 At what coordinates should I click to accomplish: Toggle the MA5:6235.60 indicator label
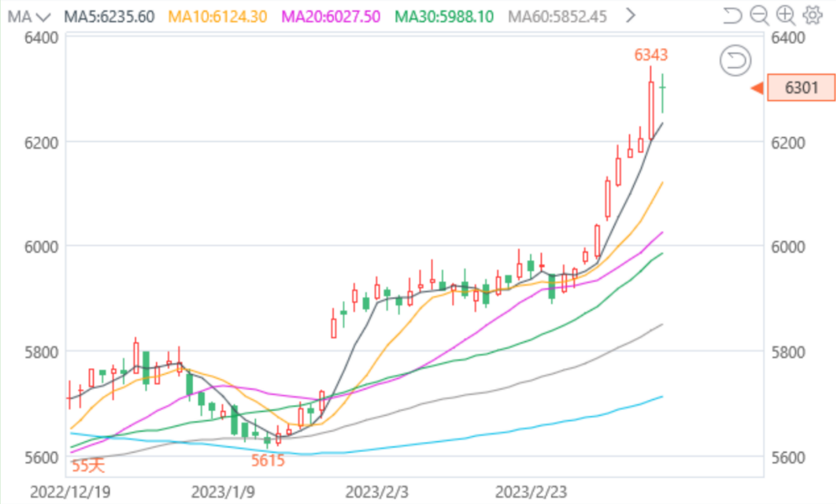point(109,16)
